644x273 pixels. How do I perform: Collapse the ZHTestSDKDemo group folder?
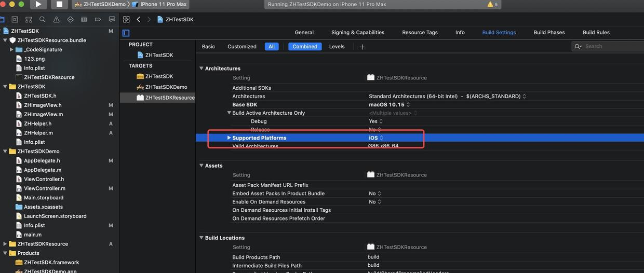point(5,152)
